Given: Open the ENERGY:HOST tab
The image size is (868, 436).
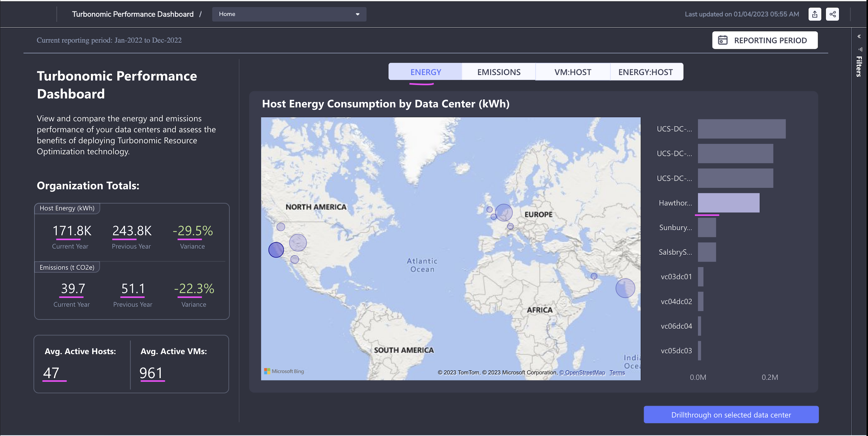Looking at the screenshot, I should 645,72.
